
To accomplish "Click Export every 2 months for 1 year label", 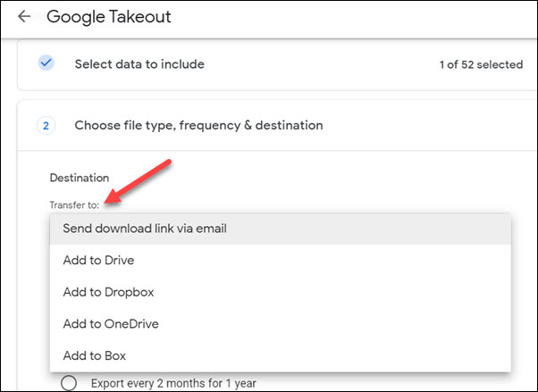I will [x=173, y=383].
